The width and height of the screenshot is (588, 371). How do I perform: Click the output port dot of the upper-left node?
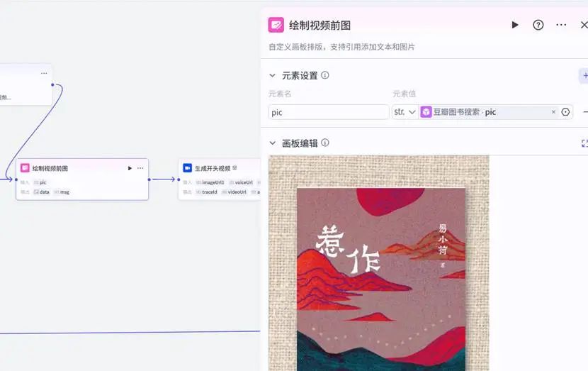(52, 85)
